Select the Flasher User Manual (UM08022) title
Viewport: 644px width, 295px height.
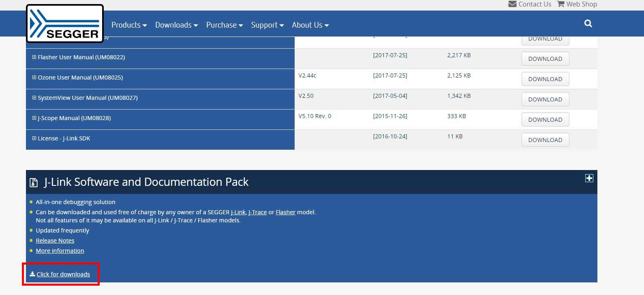[81, 57]
